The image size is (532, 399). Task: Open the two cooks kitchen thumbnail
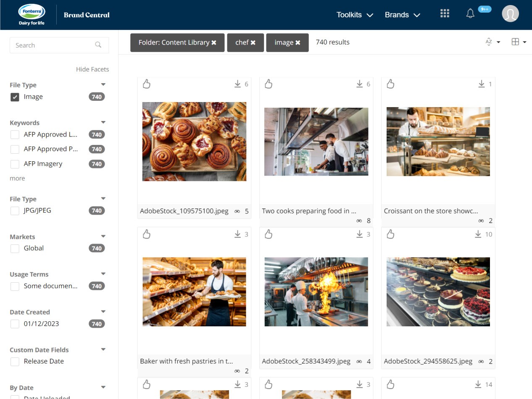316,142
